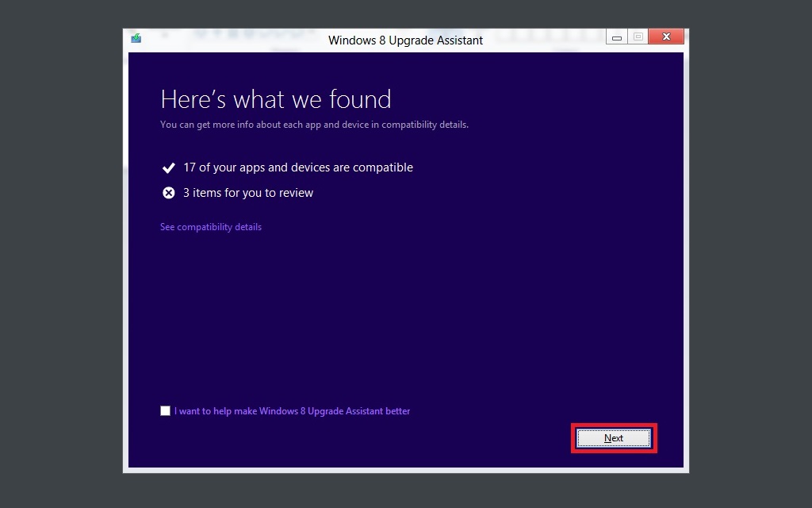Minimize the Windows 8 Upgrade Assistant window

pos(617,37)
